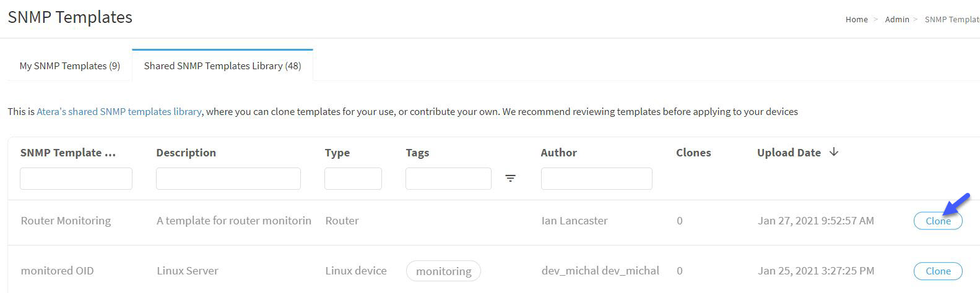Click into the Description filter box
Screen dimensions: 980x293
[228, 179]
